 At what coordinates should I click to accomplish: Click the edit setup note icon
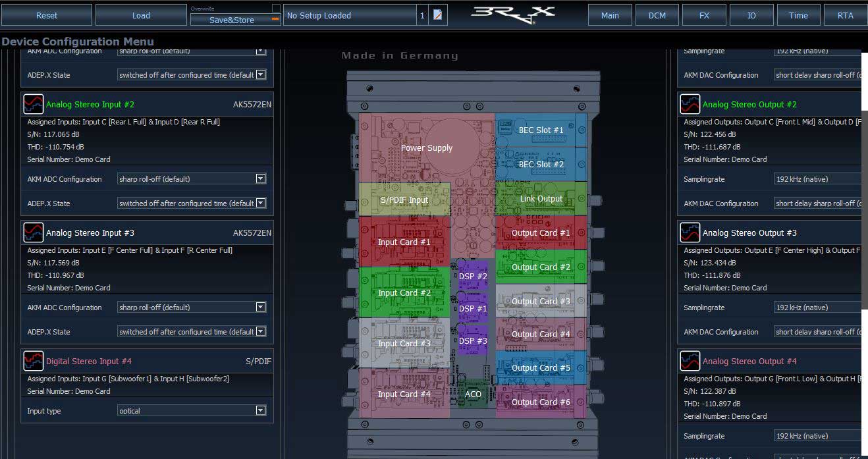coord(437,15)
